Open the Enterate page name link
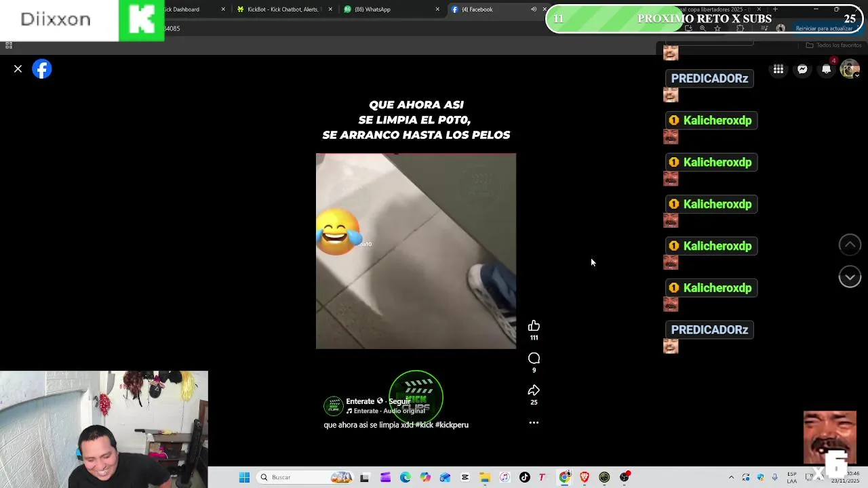Screen dimensions: 868x488 click(360, 401)
